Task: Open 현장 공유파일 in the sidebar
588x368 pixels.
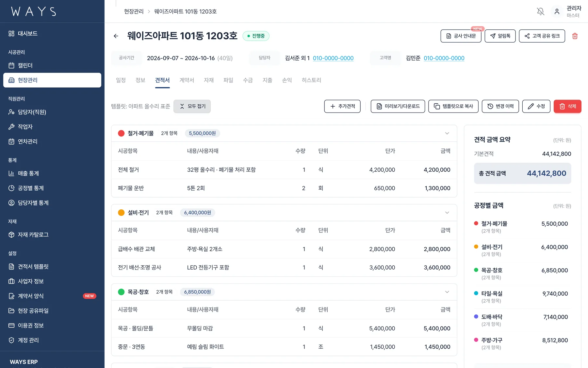Action: (52, 311)
